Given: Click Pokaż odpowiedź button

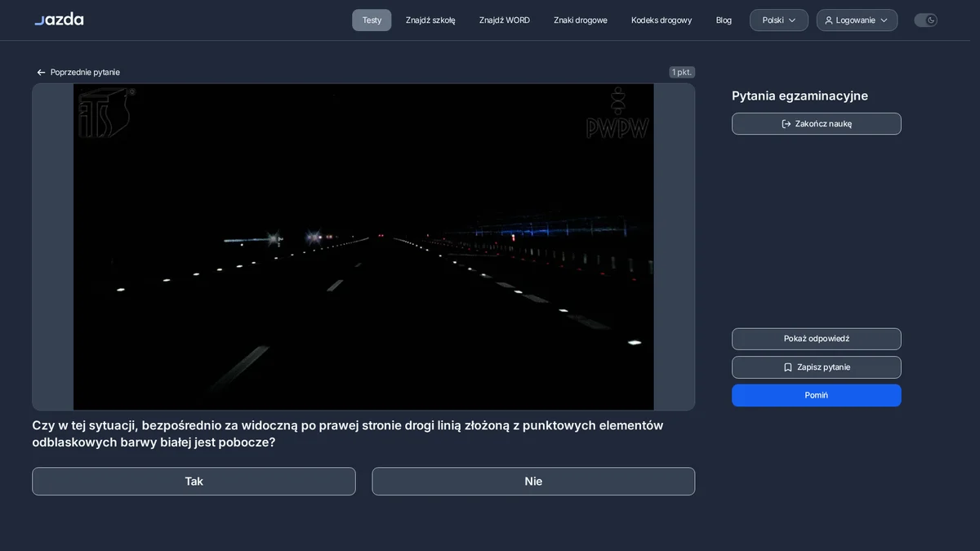Looking at the screenshot, I should (x=817, y=339).
